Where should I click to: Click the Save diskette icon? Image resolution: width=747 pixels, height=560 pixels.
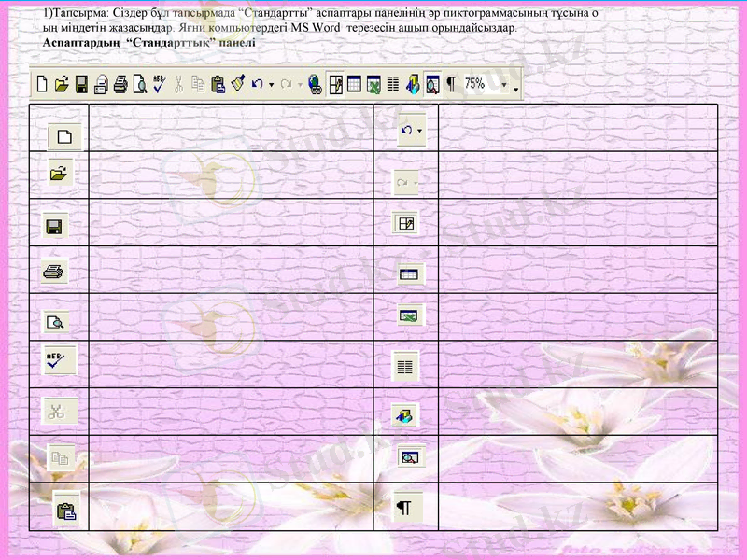pyautogui.click(x=79, y=82)
